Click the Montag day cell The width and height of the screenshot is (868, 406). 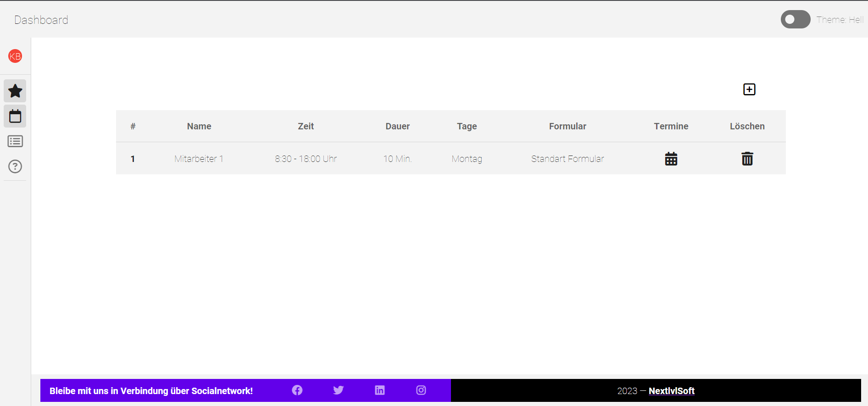coord(467,159)
